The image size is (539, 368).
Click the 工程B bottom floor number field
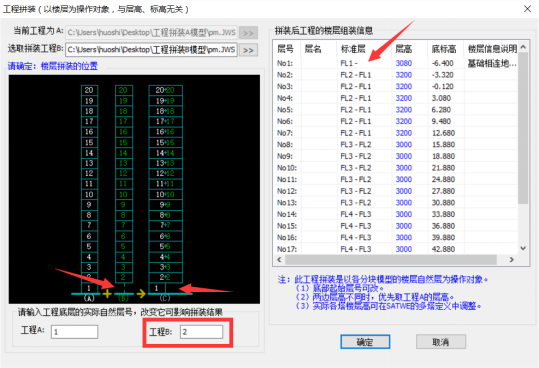coord(201,332)
